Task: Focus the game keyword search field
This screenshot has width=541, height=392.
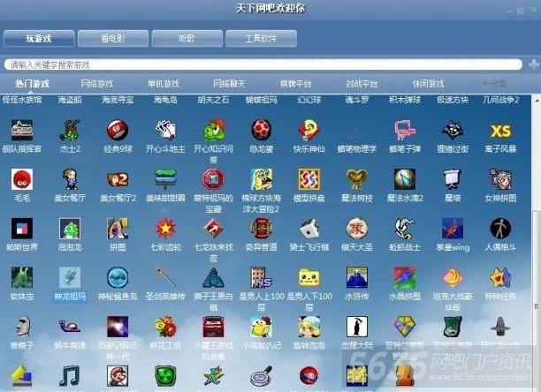Action: pos(263,64)
